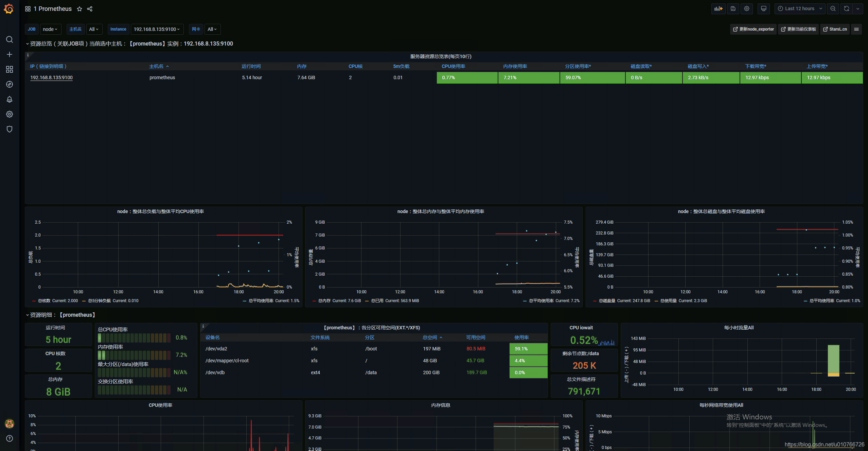Viewport: 868px width, 451px height.
Task: Open the Server Admin shield icon
Action: click(x=10, y=129)
